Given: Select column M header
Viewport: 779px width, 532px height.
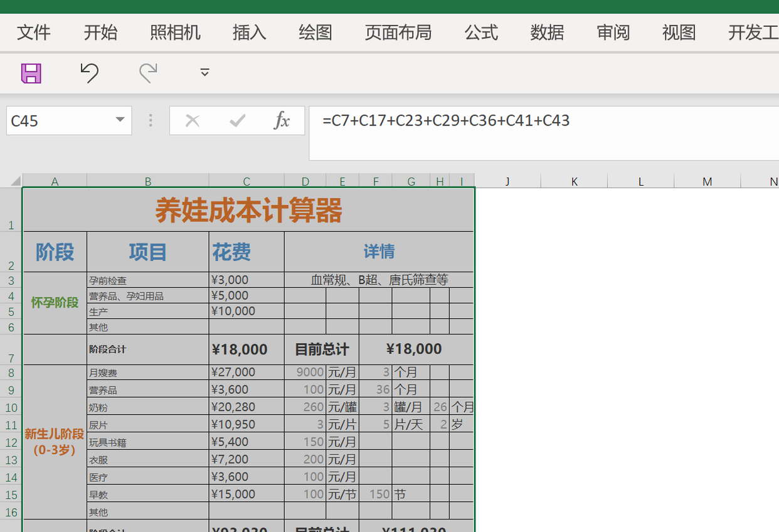Looking at the screenshot, I should coord(707,181).
